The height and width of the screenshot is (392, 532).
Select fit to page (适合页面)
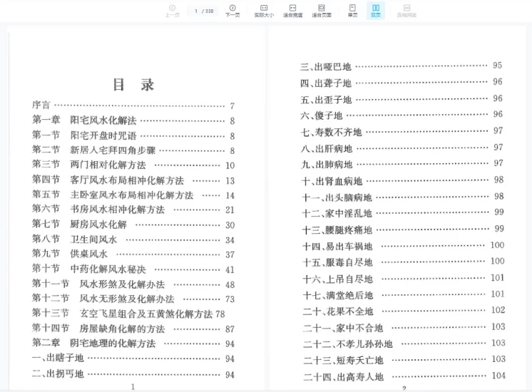(322, 10)
